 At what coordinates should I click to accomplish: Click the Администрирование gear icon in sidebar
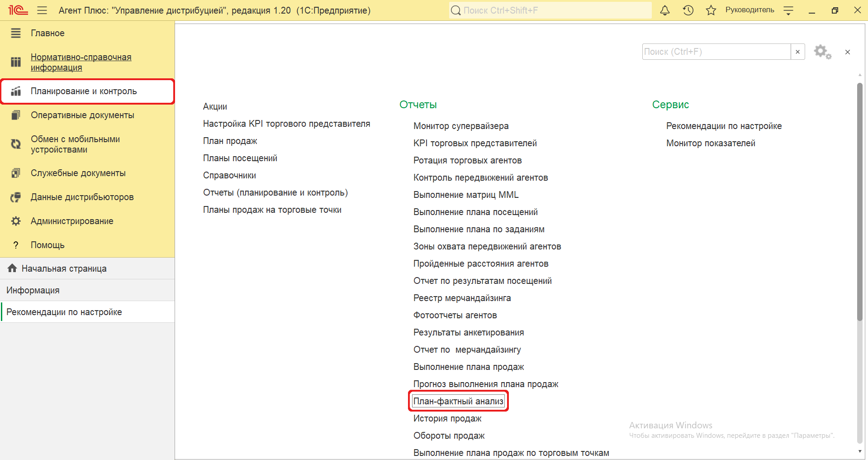(x=16, y=221)
